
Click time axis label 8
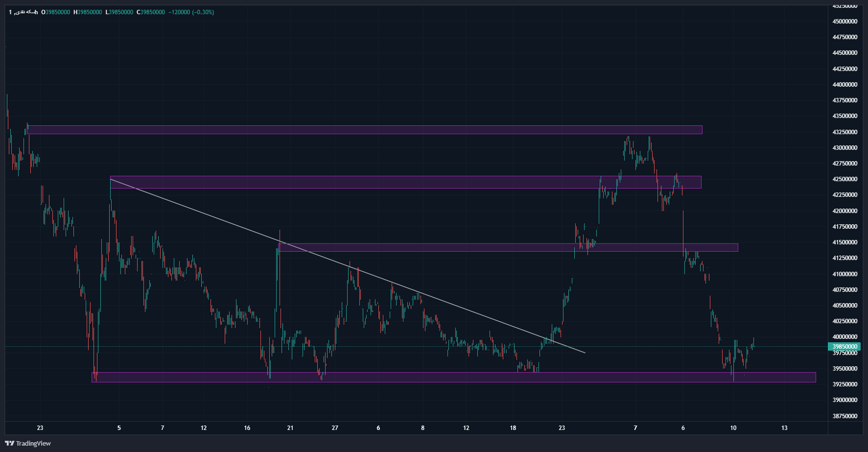point(423,428)
